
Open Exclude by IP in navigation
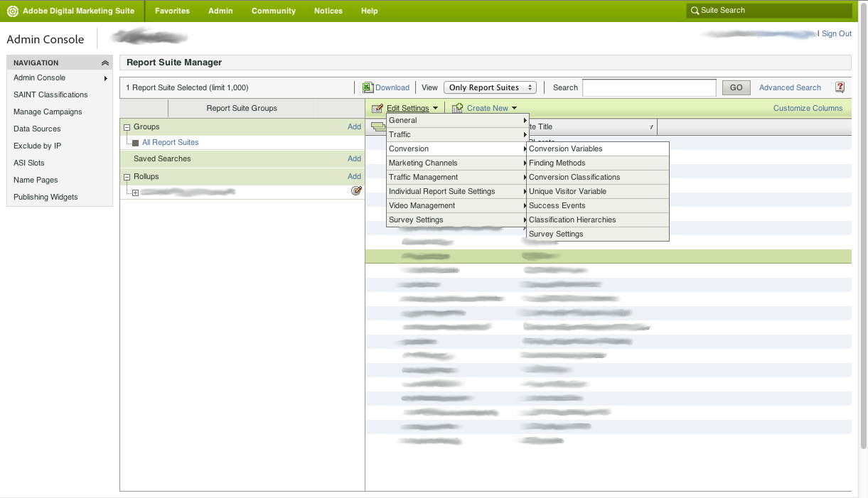[x=37, y=146]
